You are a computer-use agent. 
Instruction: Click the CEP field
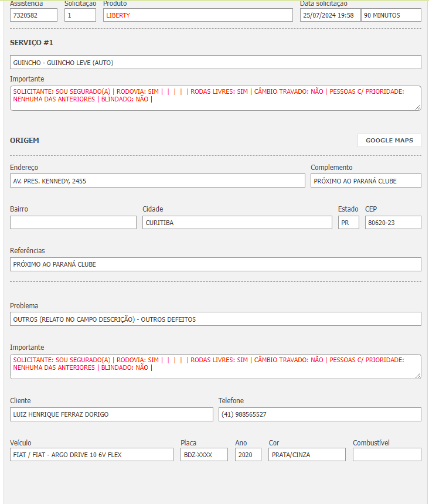pos(393,223)
